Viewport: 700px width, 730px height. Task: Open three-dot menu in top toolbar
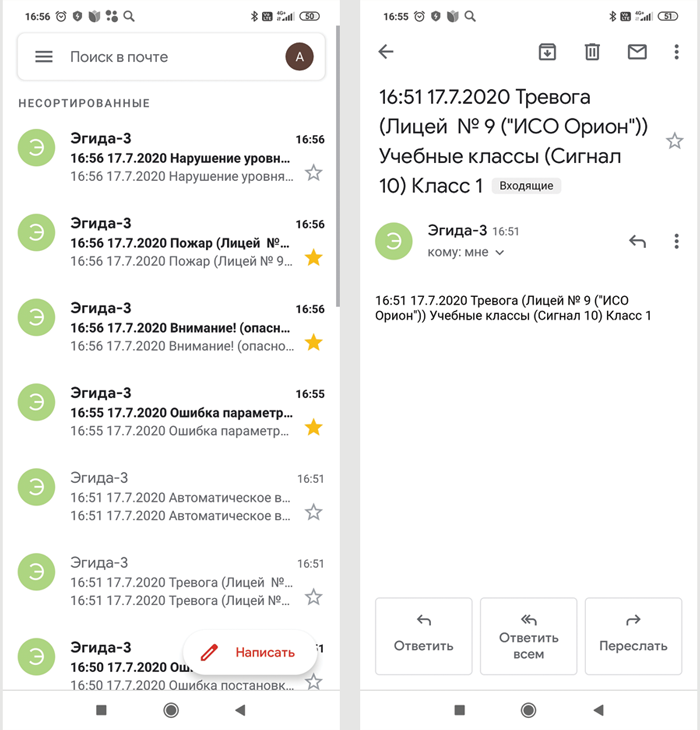point(677,52)
